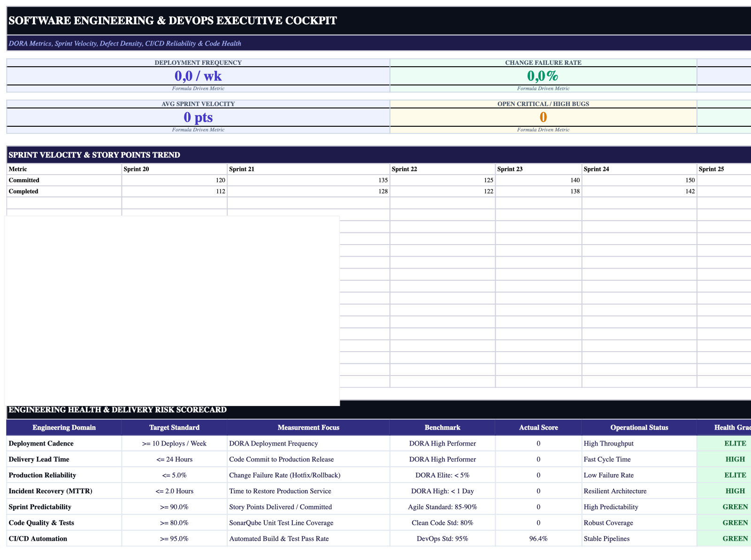This screenshot has width=751, height=560.
Task: Click the ENGINEERING HEALTH & DELIVERY RISK SCORECARD header
Action: [379, 410]
